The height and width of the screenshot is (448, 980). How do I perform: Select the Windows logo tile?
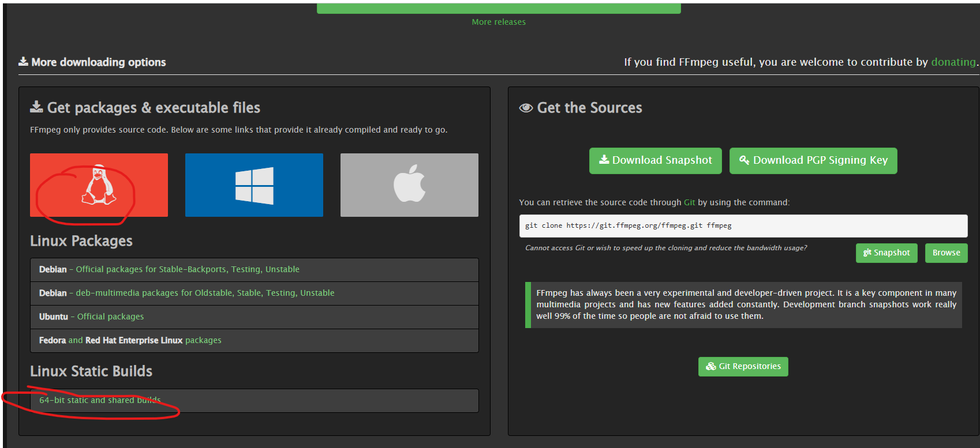click(x=254, y=185)
